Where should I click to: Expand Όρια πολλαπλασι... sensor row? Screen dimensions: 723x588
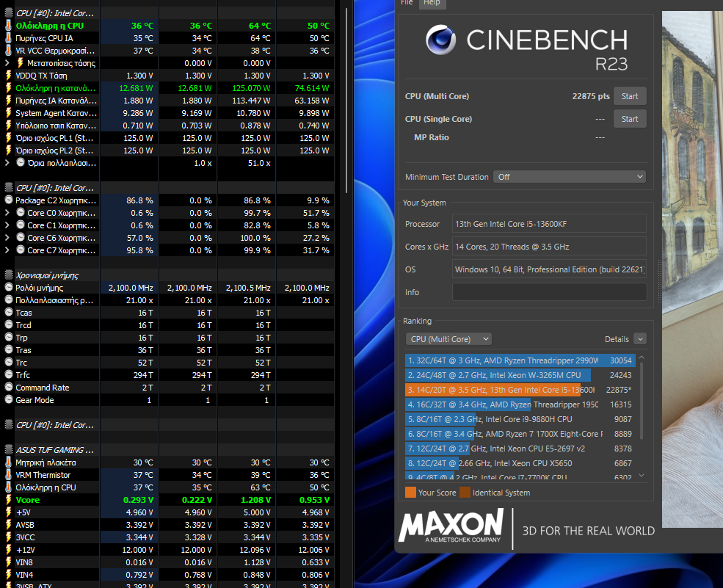tap(7, 163)
